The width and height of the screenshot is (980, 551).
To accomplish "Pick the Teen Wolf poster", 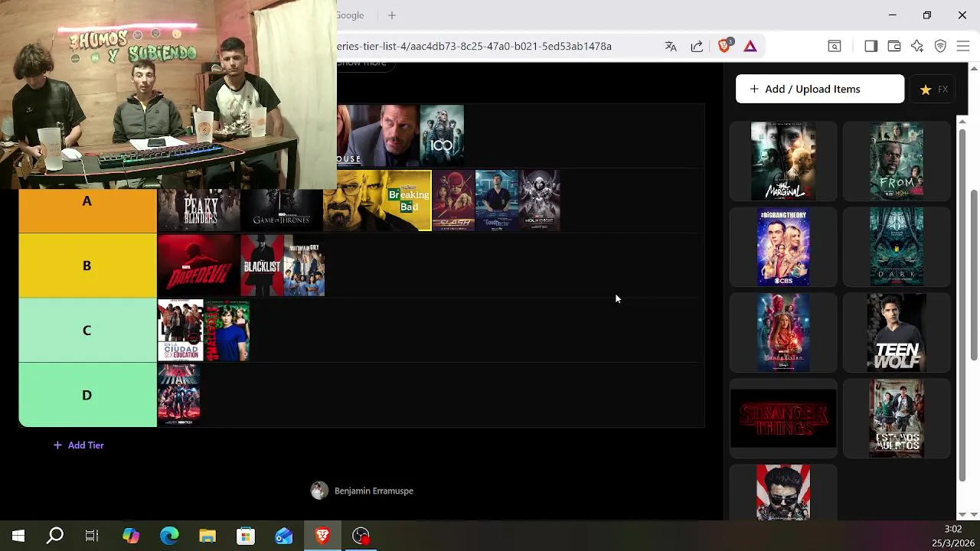I will pyautogui.click(x=897, y=333).
